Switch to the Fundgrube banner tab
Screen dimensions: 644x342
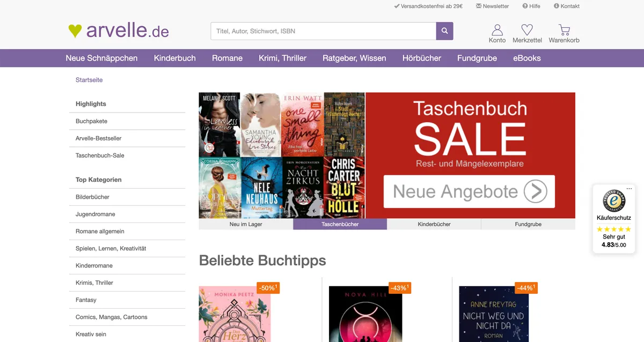pyautogui.click(x=528, y=224)
